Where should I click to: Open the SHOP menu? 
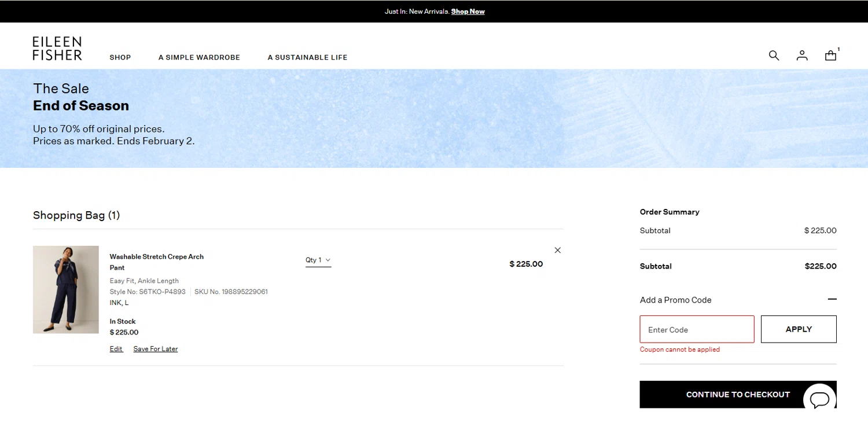[120, 57]
